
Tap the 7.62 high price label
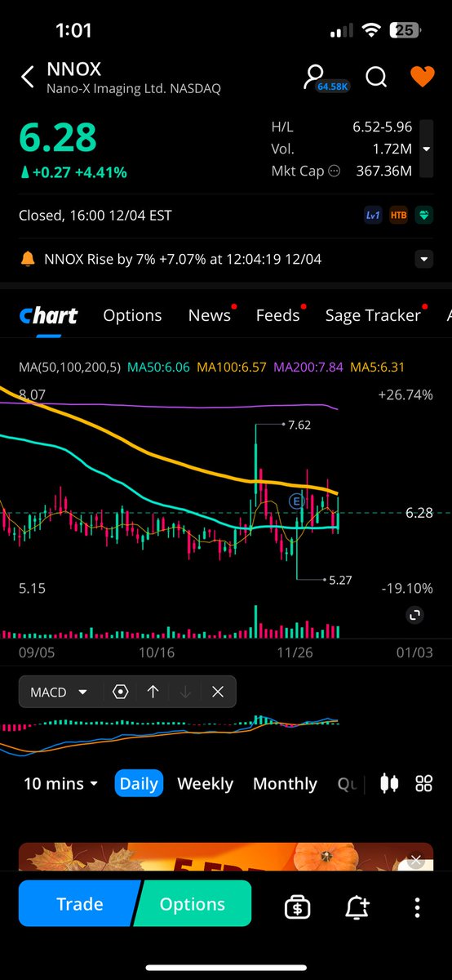click(x=299, y=425)
